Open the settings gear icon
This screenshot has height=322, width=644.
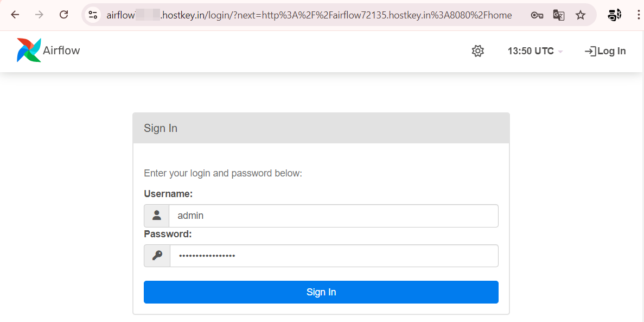click(477, 51)
